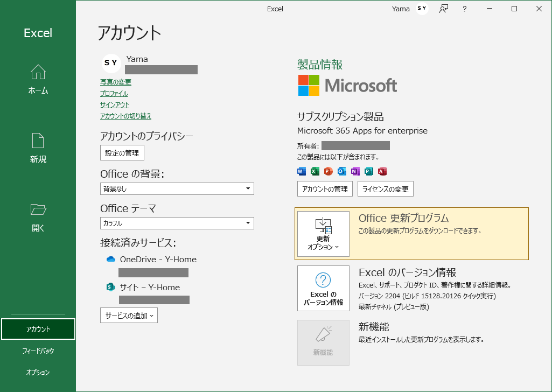Click the 写真の変更 link
The height and width of the screenshot is (392, 552).
coord(115,82)
